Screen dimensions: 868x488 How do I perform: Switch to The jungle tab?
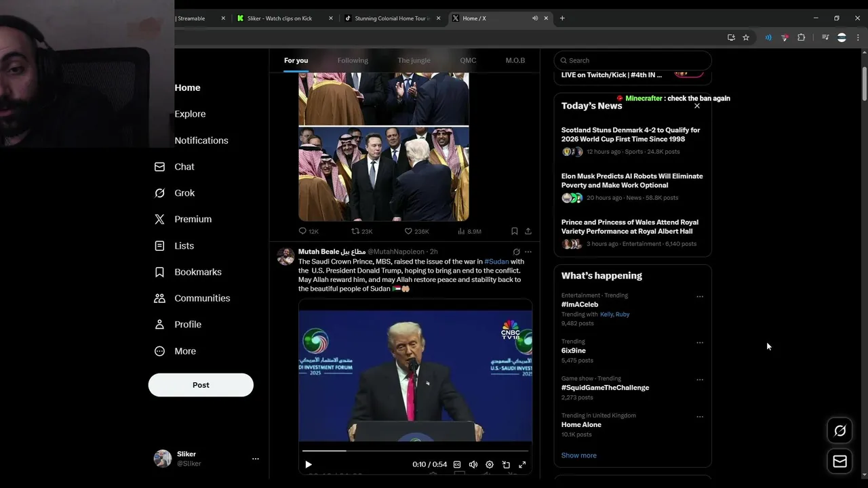tap(414, 60)
